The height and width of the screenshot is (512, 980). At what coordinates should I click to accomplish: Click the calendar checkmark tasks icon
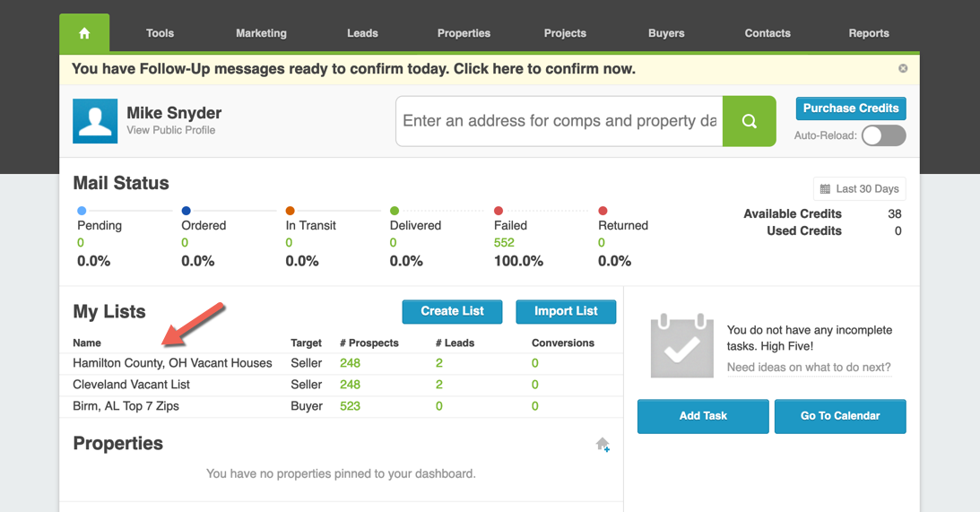point(681,346)
